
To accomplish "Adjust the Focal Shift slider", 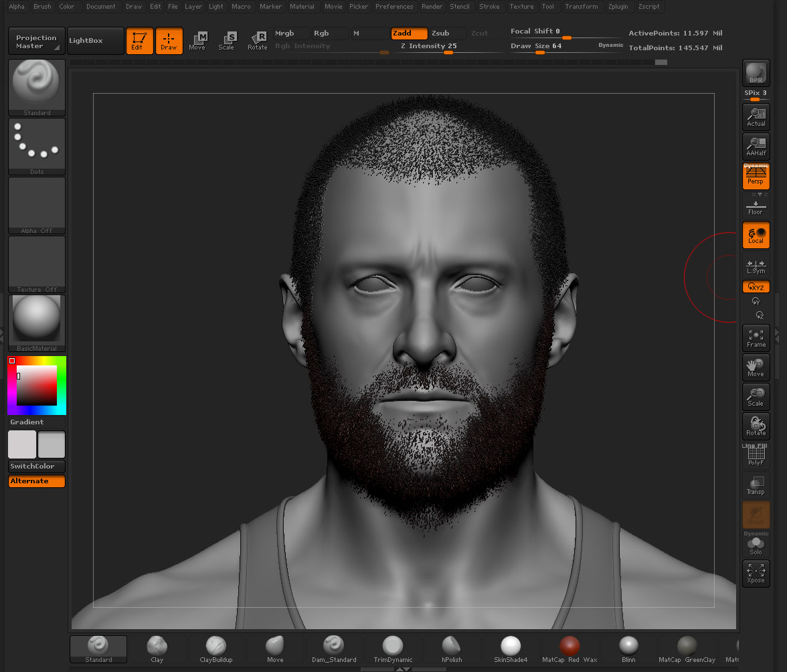I will tap(567, 33).
